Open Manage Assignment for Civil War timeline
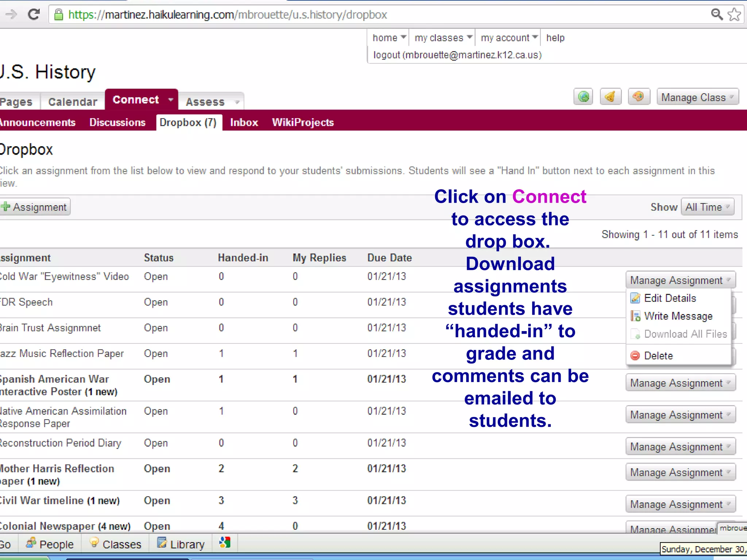This screenshot has height=560, width=747. tap(680, 504)
